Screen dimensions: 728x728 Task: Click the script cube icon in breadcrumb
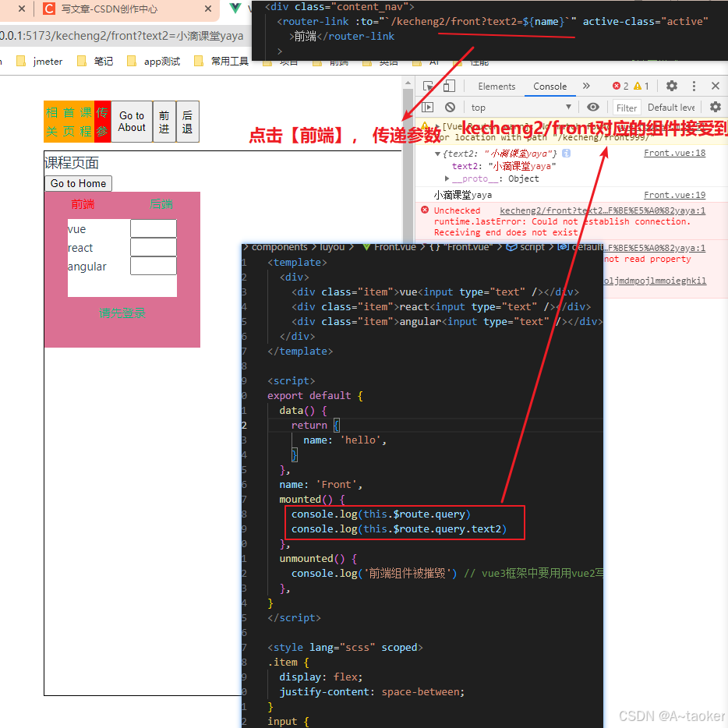pyautogui.click(x=511, y=247)
